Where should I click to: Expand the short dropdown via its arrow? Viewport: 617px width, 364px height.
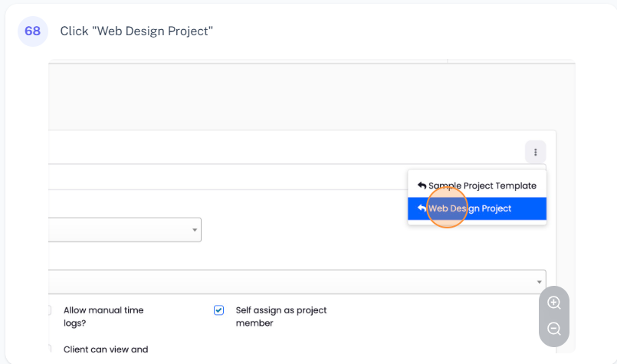pos(195,230)
